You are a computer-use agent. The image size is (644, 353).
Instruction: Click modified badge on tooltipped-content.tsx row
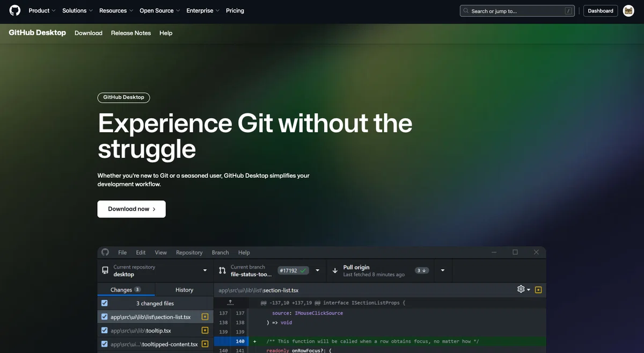(204, 344)
